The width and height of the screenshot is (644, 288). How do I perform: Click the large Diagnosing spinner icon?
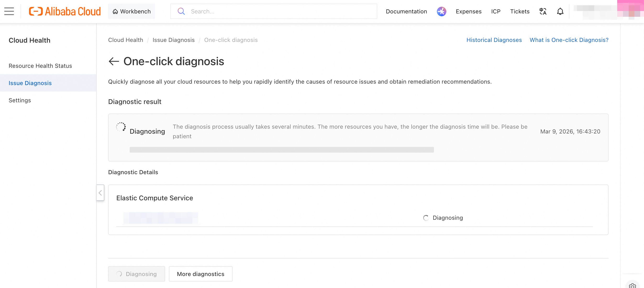(x=121, y=127)
